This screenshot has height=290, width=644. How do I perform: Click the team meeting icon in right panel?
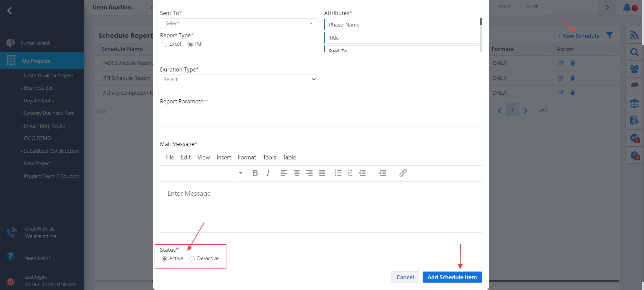pyautogui.click(x=634, y=103)
